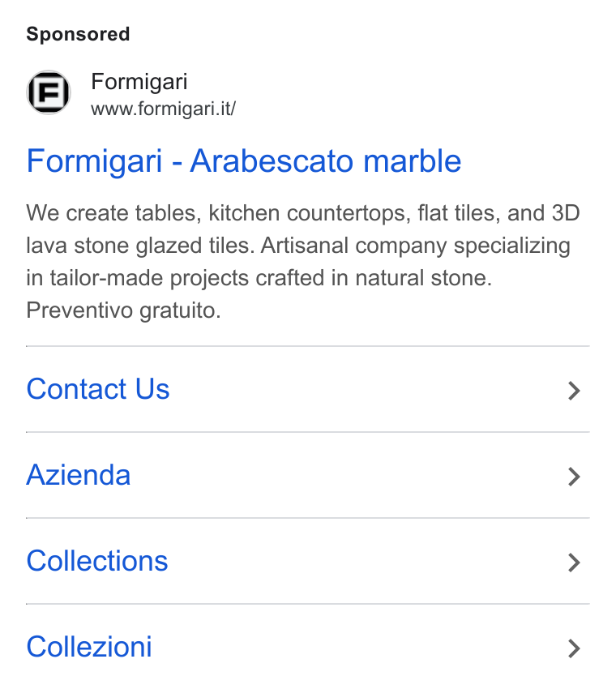Click the Sponsored label
Viewport: 616px width, 689px height.
pos(78,34)
